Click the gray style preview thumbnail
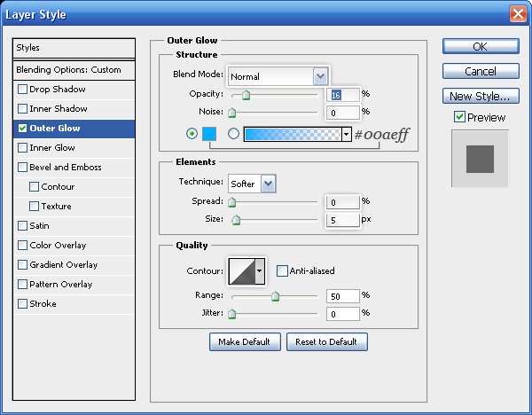Image resolution: width=532 pixels, height=415 pixels. pos(480,159)
